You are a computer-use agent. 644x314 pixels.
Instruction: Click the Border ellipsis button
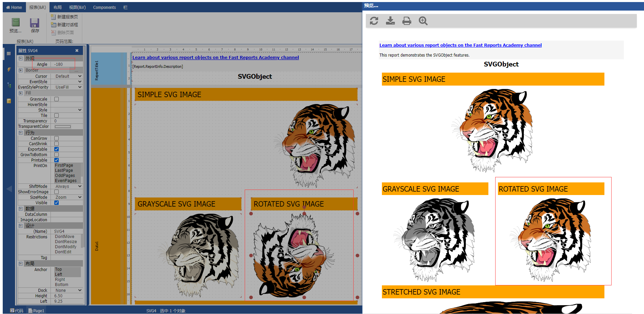(76, 70)
